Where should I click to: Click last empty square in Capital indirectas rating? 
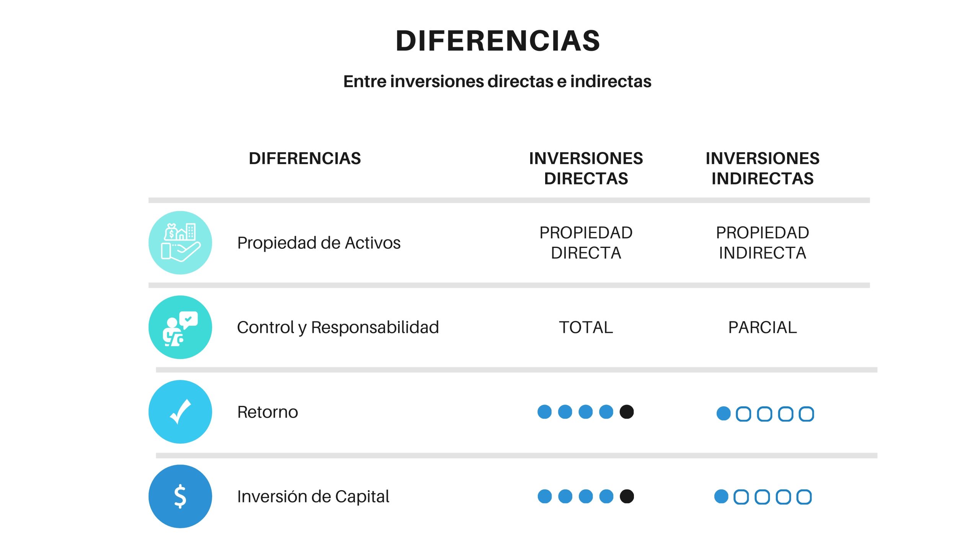point(804,497)
